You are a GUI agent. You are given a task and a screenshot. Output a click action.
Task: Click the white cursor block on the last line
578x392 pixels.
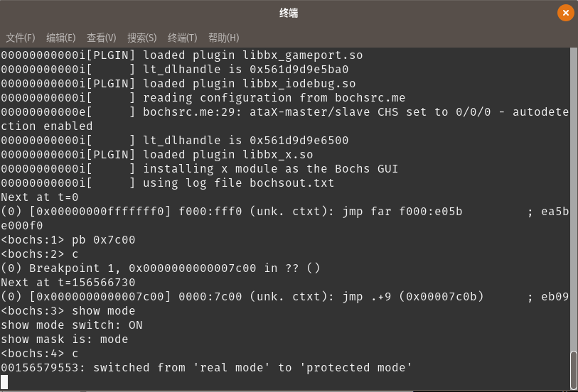5,382
